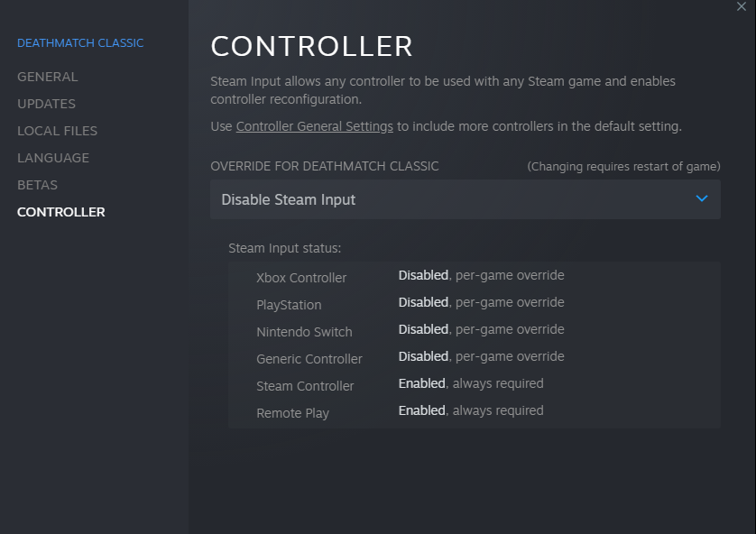The width and height of the screenshot is (756, 534).
Task: Open the Steam Input override dropdown
Action: (465, 198)
